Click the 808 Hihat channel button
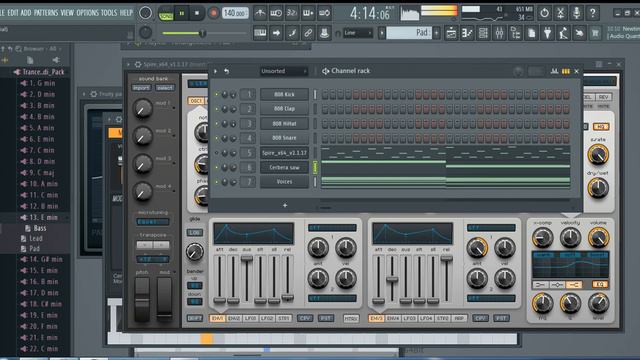The height and width of the screenshot is (360, 640). (284, 123)
